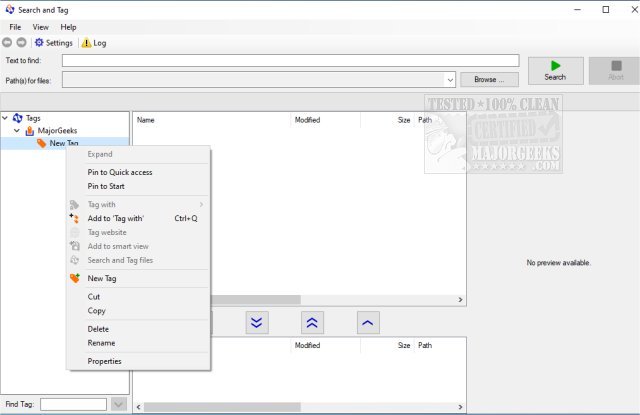
Task: Sort upper list by Size column
Action: tap(387, 120)
